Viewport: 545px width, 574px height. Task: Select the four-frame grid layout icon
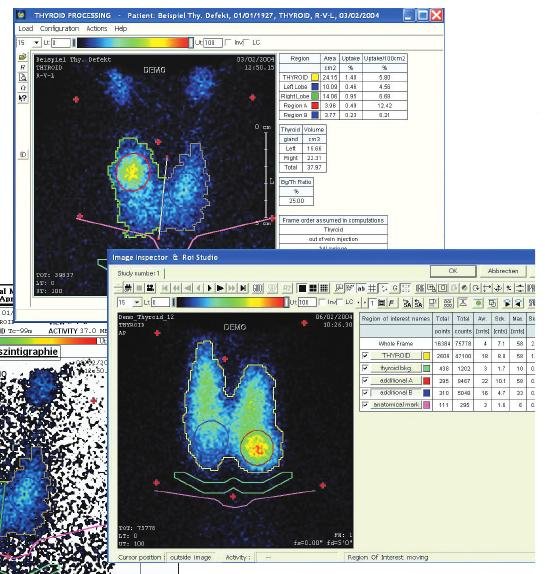tap(313, 288)
